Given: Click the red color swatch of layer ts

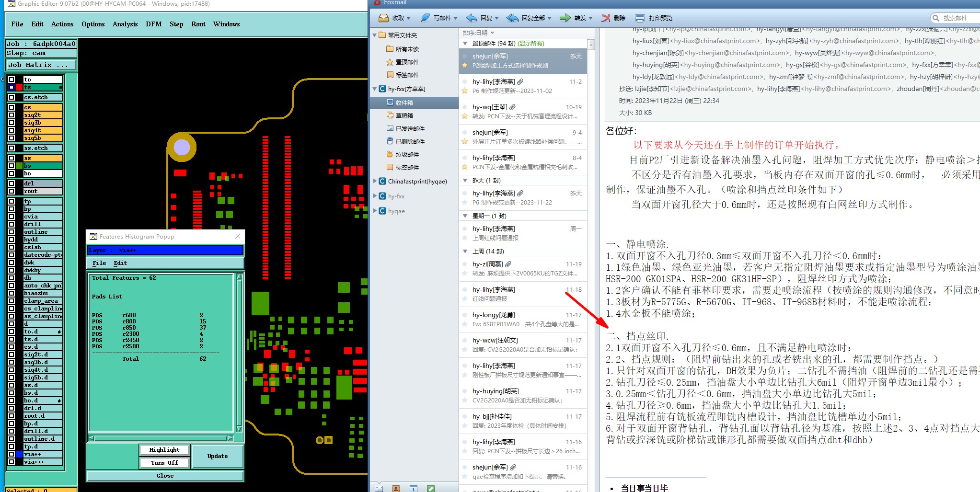Looking at the screenshot, I should 19,87.
